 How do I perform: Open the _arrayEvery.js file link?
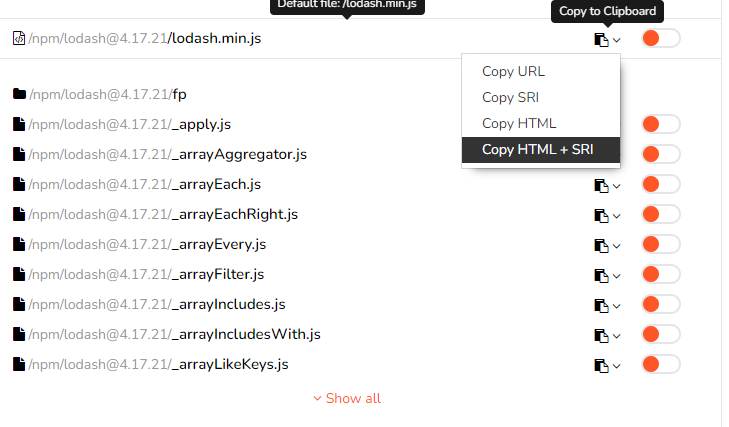click(x=147, y=244)
